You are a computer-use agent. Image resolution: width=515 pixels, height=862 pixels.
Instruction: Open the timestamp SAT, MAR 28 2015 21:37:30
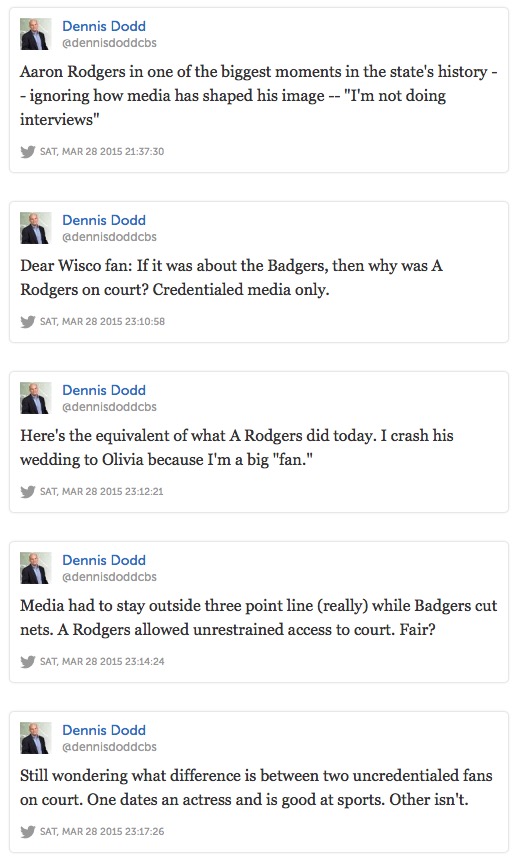[x=102, y=151]
